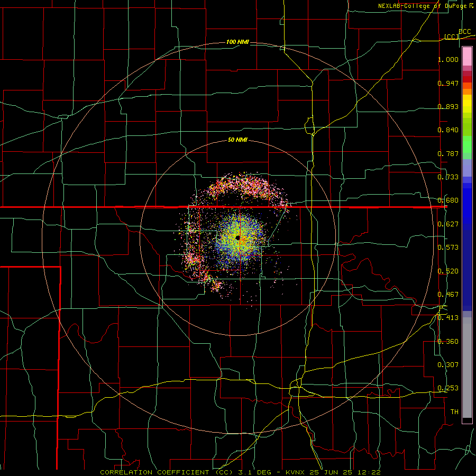Click the 0.413 value on the color scale

(448, 318)
